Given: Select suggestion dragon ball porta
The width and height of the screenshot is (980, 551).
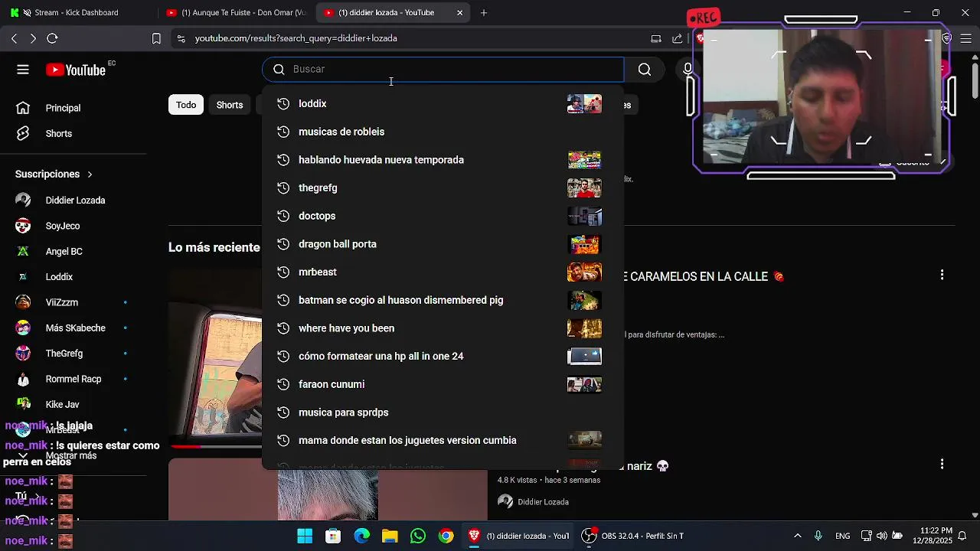Looking at the screenshot, I should coord(443,244).
